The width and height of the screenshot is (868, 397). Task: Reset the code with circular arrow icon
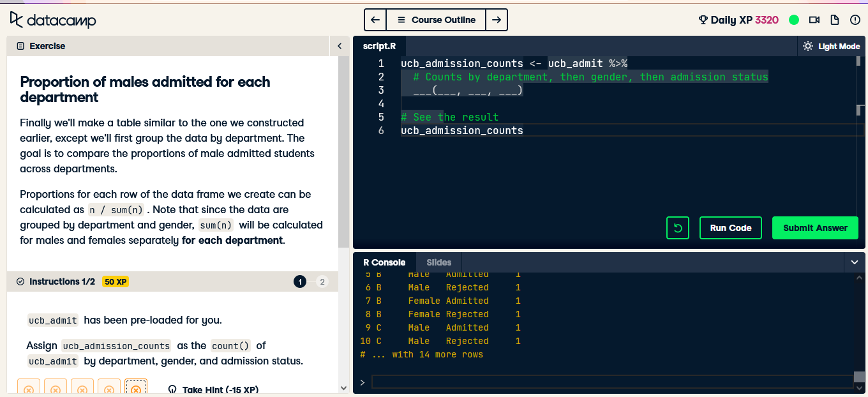678,228
